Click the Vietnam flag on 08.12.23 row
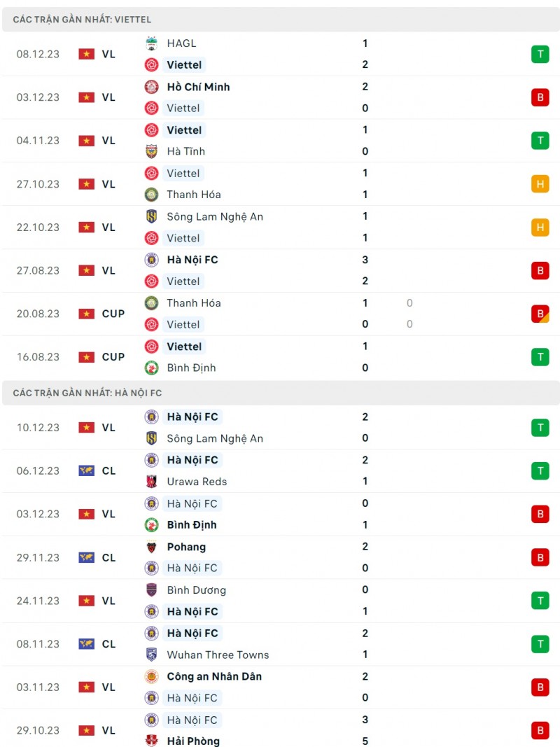Image resolution: width=560 pixels, height=747 pixels. (86, 54)
